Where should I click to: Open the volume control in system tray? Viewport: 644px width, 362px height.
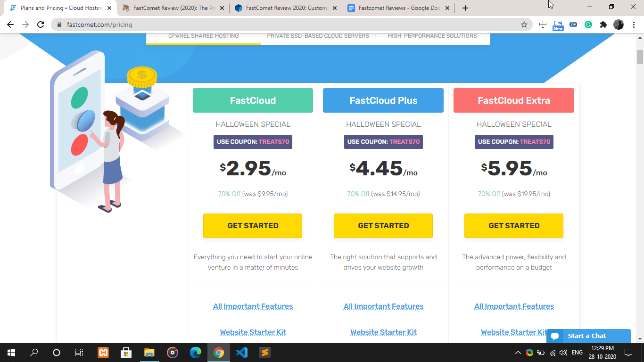pos(563,352)
